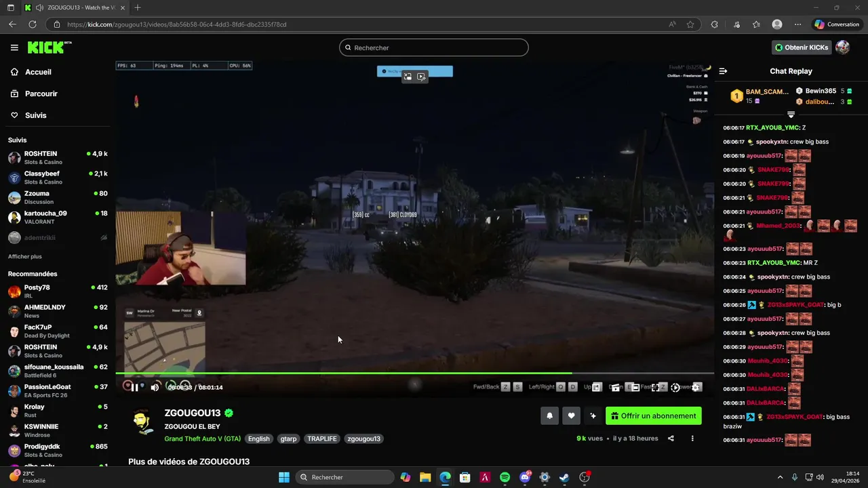
Task: Select the TRAPLIFE tag
Action: point(322,439)
